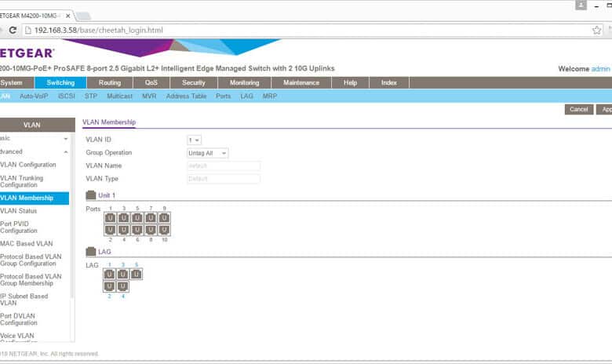This screenshot has height=364, width=612.
Task: Toggle LAG 2 membership box
Action: (109, 287)
